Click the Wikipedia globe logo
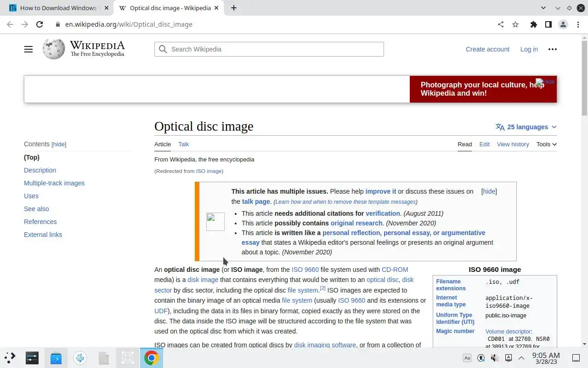The image size is (588, 368). tap(54, 49)
